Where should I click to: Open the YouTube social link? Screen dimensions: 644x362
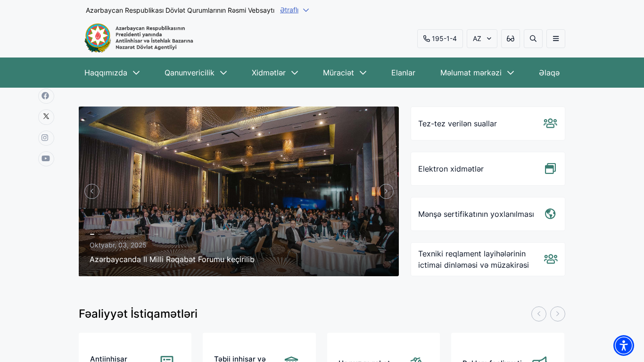pyautogui.click(x=46, y=159)
